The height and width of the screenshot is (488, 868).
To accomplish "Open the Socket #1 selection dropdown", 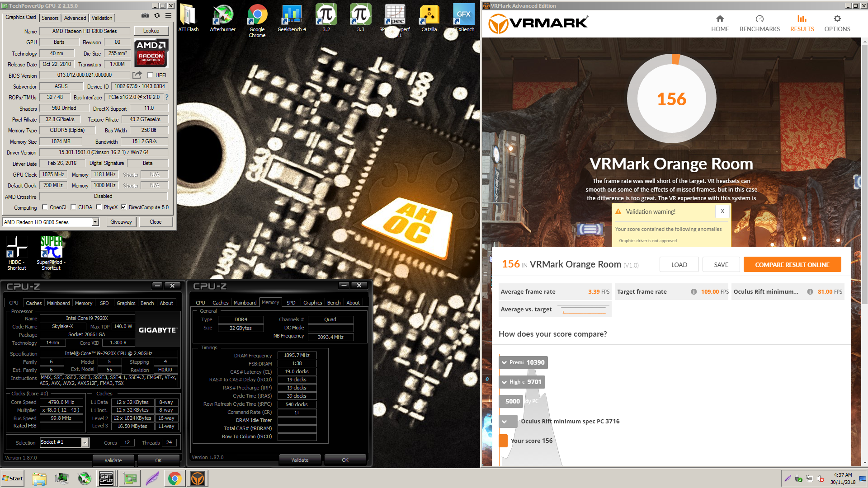I will (85, 443).
